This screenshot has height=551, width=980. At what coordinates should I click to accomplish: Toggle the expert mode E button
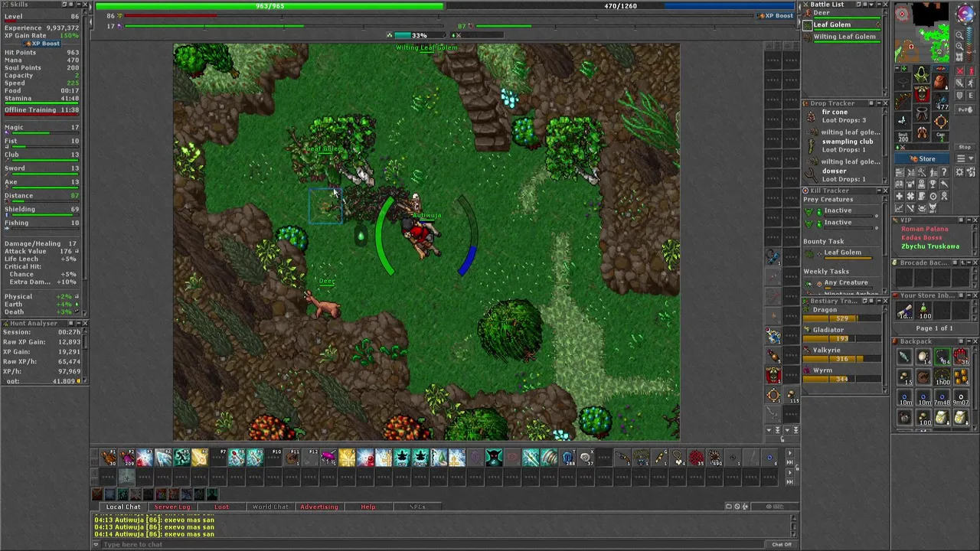(971, 96)
